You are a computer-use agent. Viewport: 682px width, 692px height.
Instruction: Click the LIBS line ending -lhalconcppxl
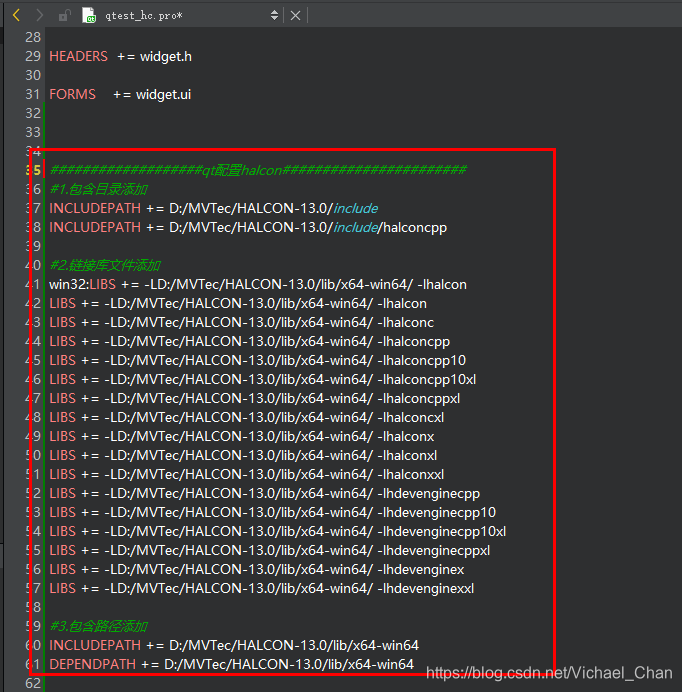point(255,398)
